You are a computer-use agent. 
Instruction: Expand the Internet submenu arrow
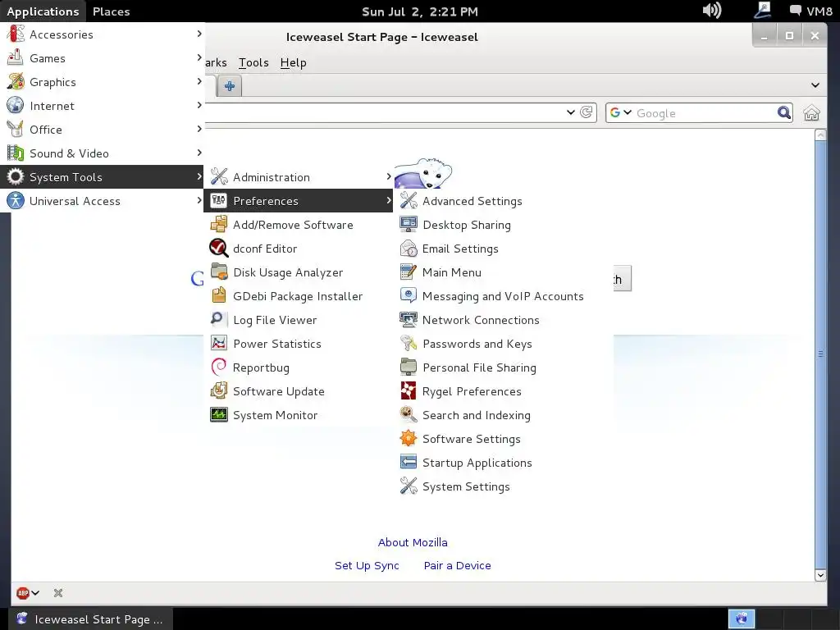pyautogui.click(x=199, y=105)
